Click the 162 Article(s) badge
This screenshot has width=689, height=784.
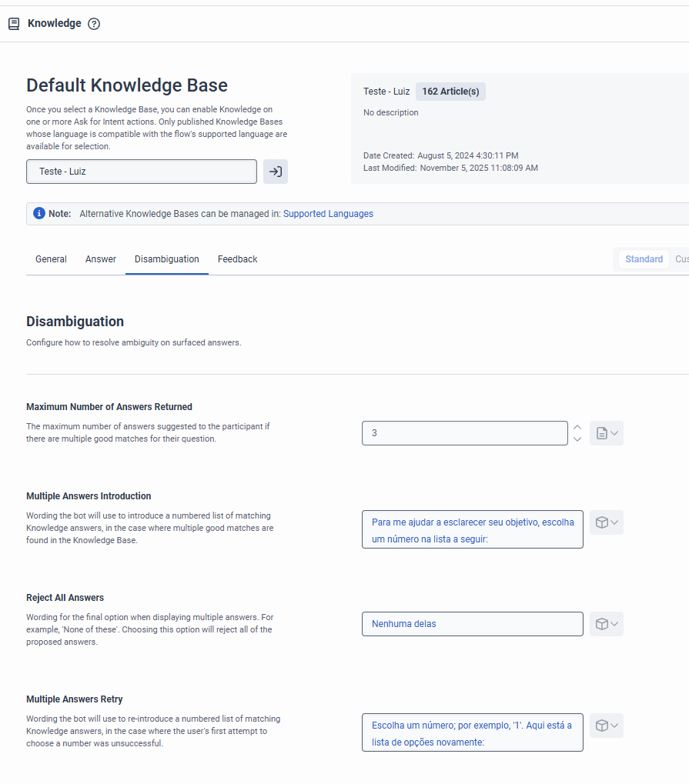[450, 92]
